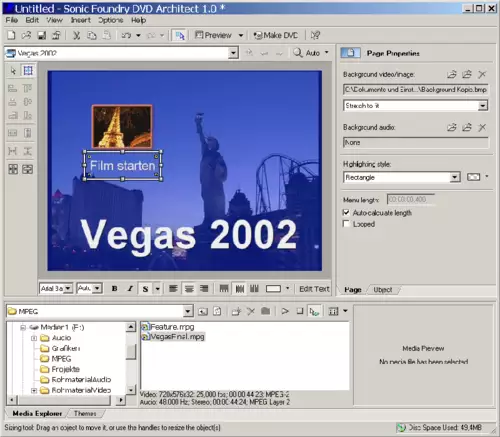Image resolution: width=500 pixels, height=437 pixels.
Task: Open the Vegas 2002 page selector dropdown
Action: pos(233,53)
